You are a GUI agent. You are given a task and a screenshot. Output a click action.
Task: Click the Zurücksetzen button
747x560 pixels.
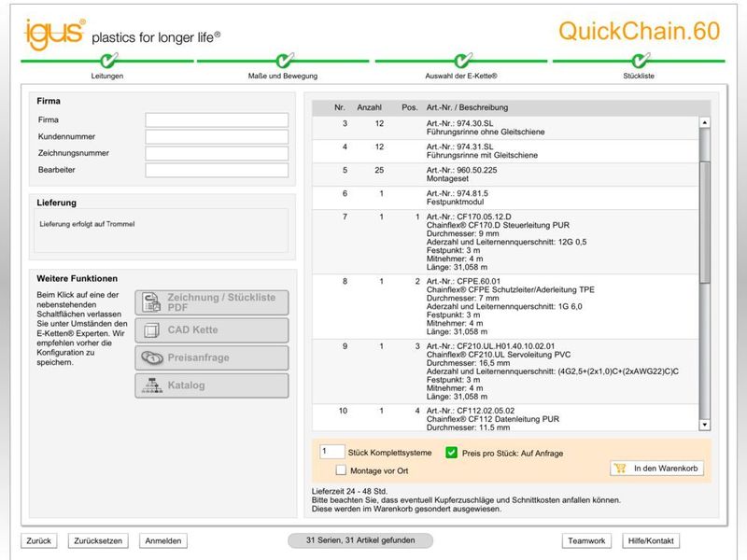click(x=98, y=540)
